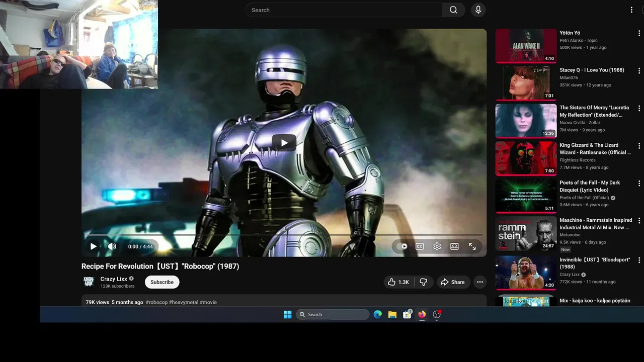Toggle the autoplay switch
644x362 pixels.
coord(402,246)
